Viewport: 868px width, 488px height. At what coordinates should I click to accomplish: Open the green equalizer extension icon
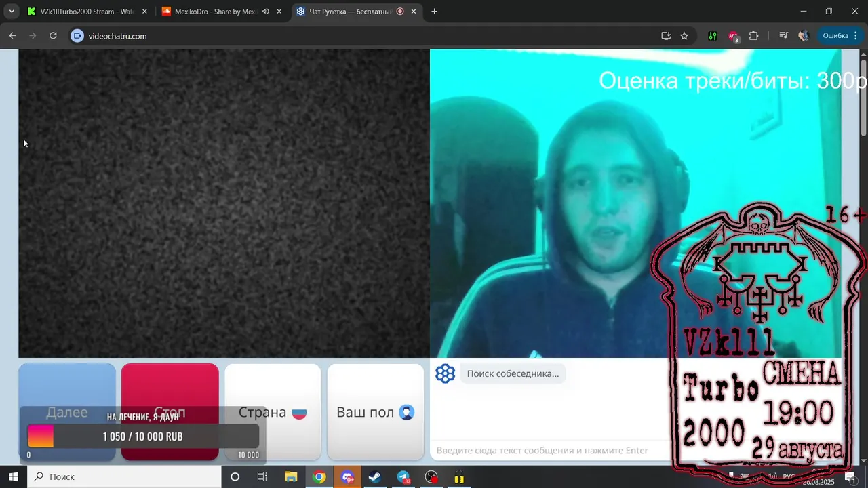pos(712,36)
